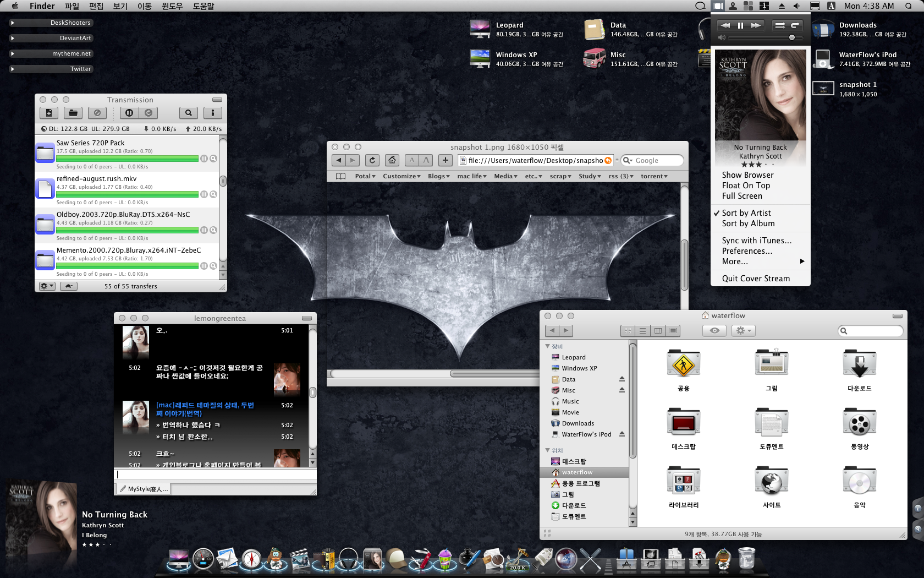This screenshot has height=578, width=924.
Task: Toggle the checked Sort by Artist option
Action: tap(761, 213)
